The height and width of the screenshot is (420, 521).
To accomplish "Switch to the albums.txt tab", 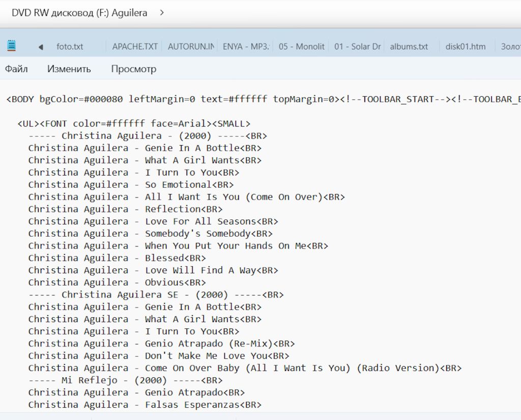I will click(x=409, y=46).
